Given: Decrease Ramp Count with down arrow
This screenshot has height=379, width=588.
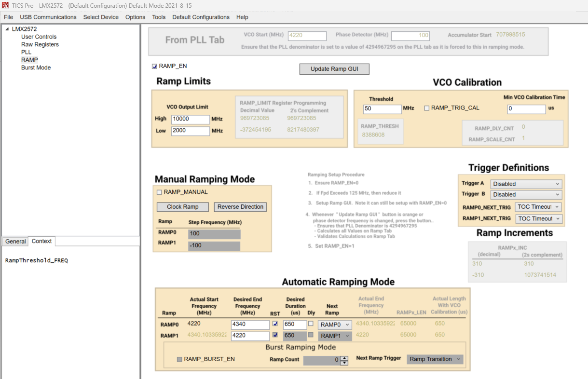Looking at the screenshot, I should [344, 363].
